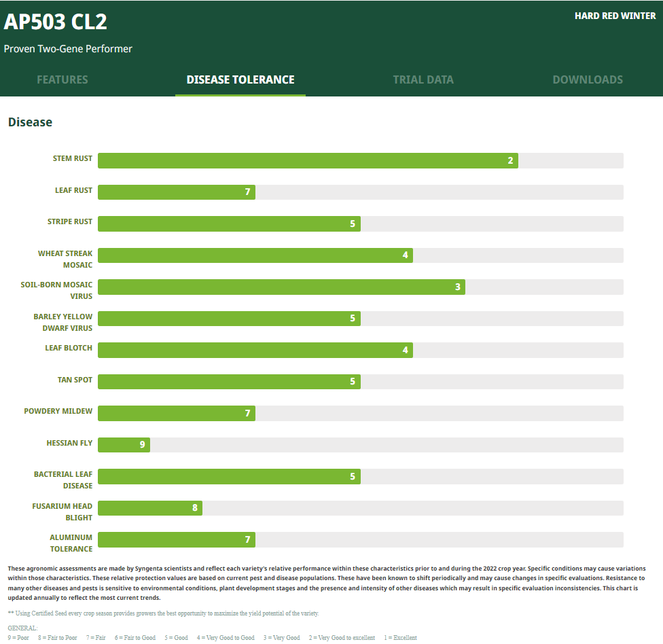Click the WHEAT STREAK MOSAIC label
The width and height of the screenshot is (663, 644).
tap(65, 260)
